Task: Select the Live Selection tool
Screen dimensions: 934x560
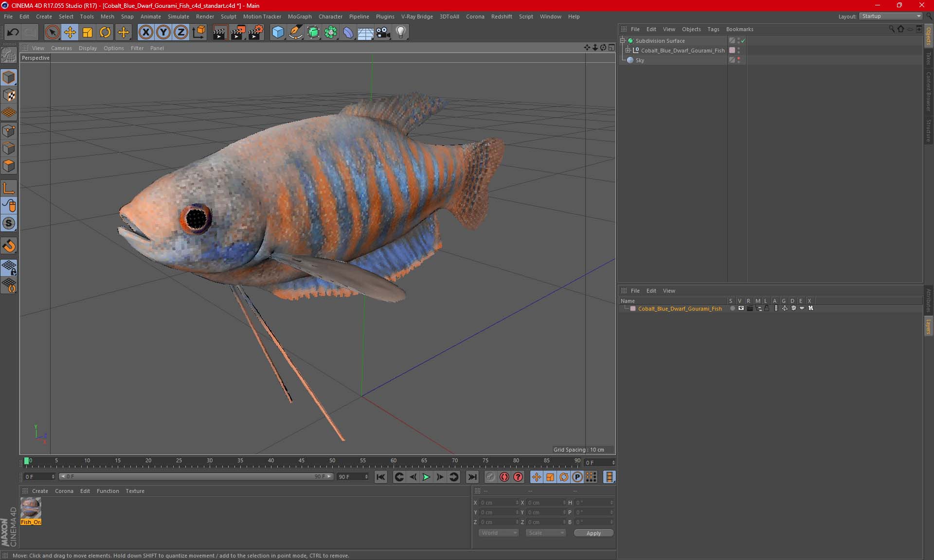Action: pos(52,33)
